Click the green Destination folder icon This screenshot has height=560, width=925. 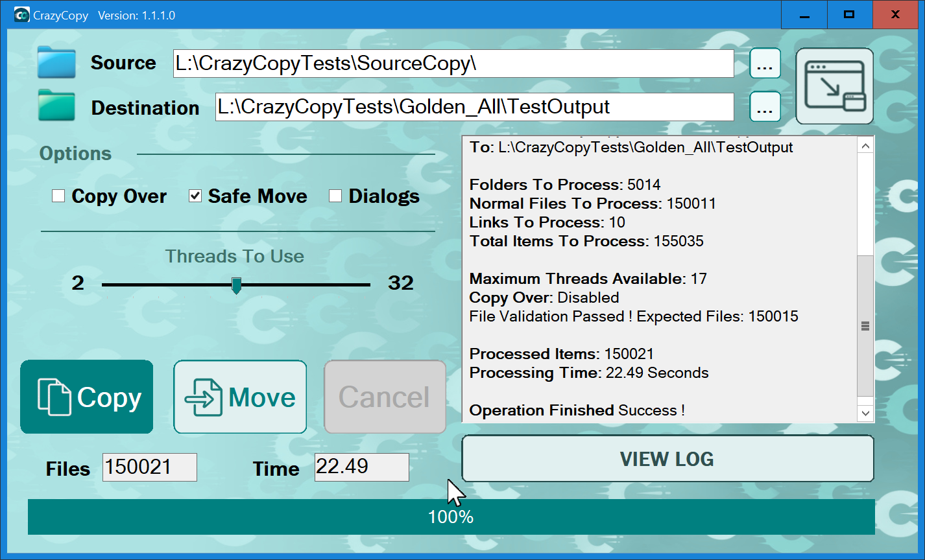(56, 106)
